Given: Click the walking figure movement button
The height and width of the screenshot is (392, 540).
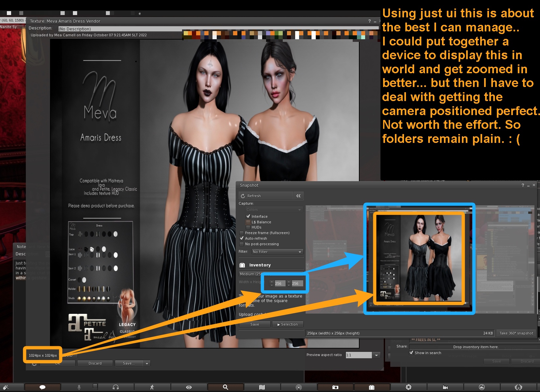Looking at the screenshot, I should click(152, 387).
